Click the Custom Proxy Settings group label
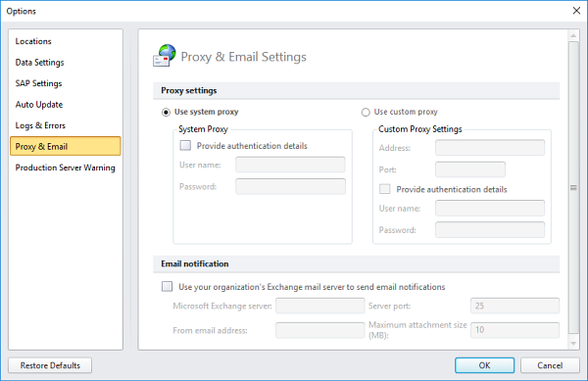 coord(420,129)
